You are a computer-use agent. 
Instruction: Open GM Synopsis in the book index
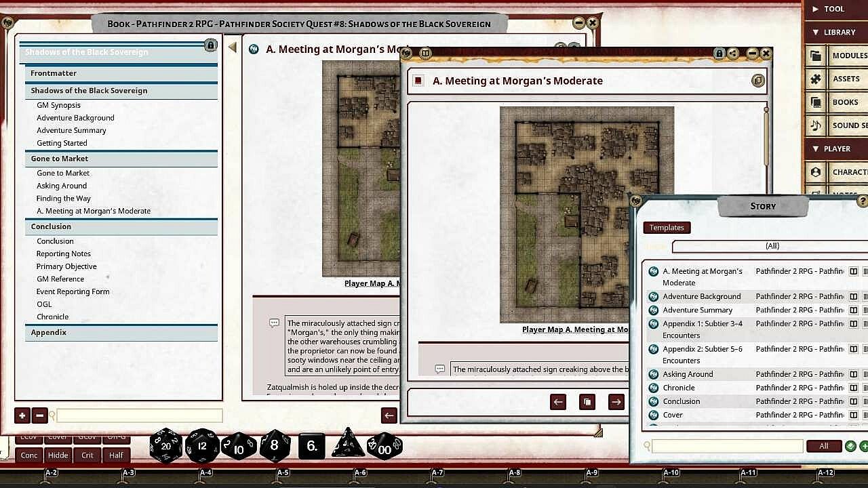(58, 105)
